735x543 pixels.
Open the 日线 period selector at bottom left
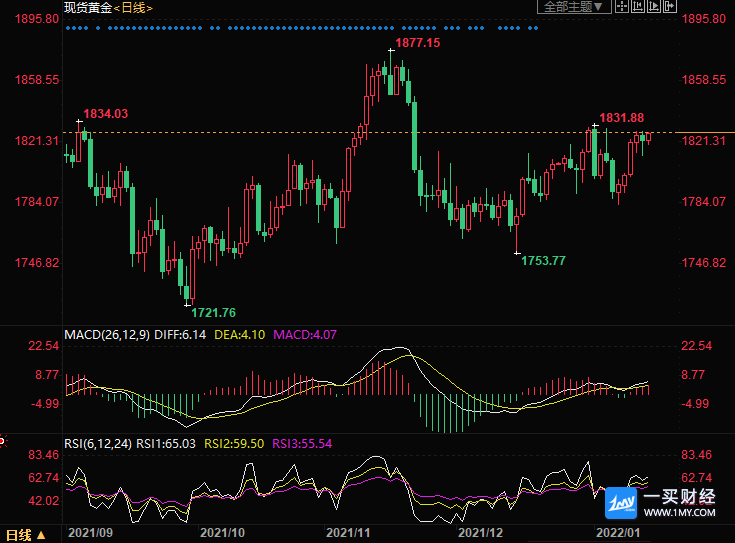point(25,535)
